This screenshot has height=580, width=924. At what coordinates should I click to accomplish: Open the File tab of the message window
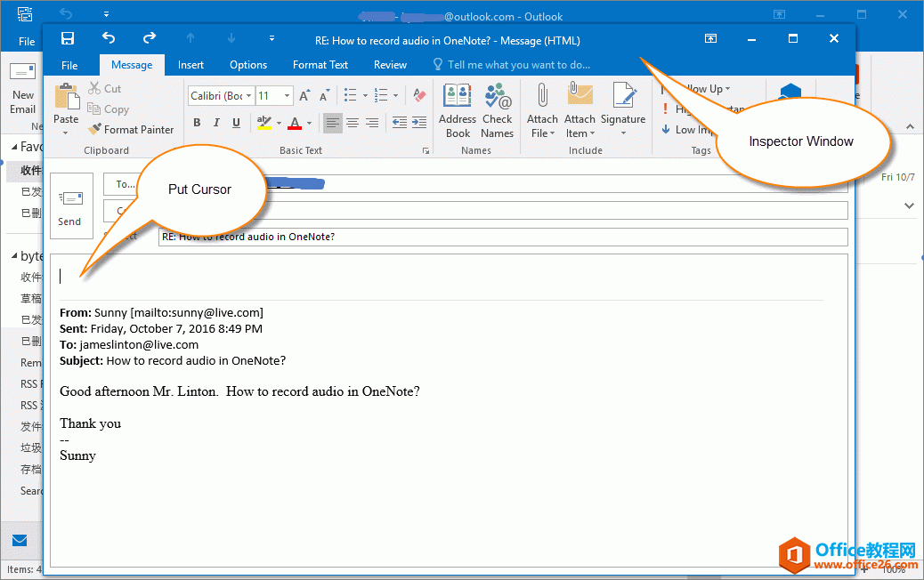pos(69,65)
